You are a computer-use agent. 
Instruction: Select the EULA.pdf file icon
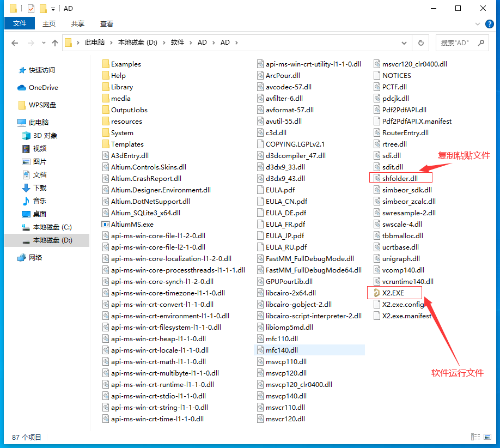tap(260, 190)
